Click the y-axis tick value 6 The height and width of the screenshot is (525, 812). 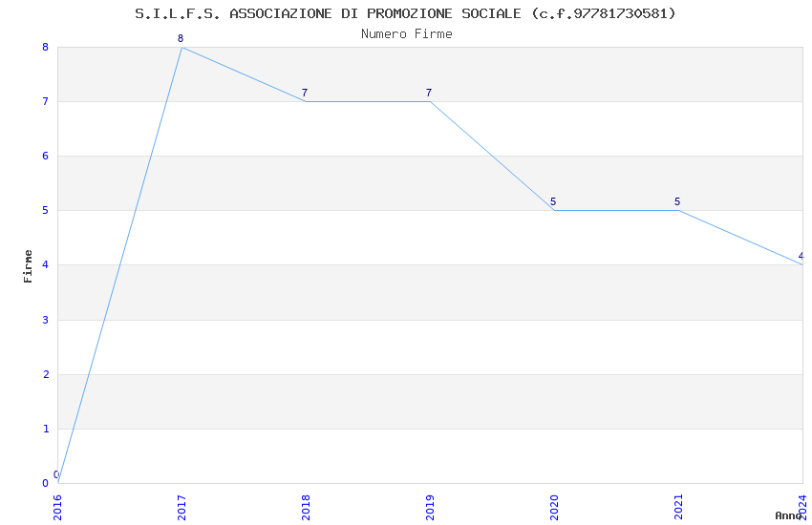tap(46, 157)
